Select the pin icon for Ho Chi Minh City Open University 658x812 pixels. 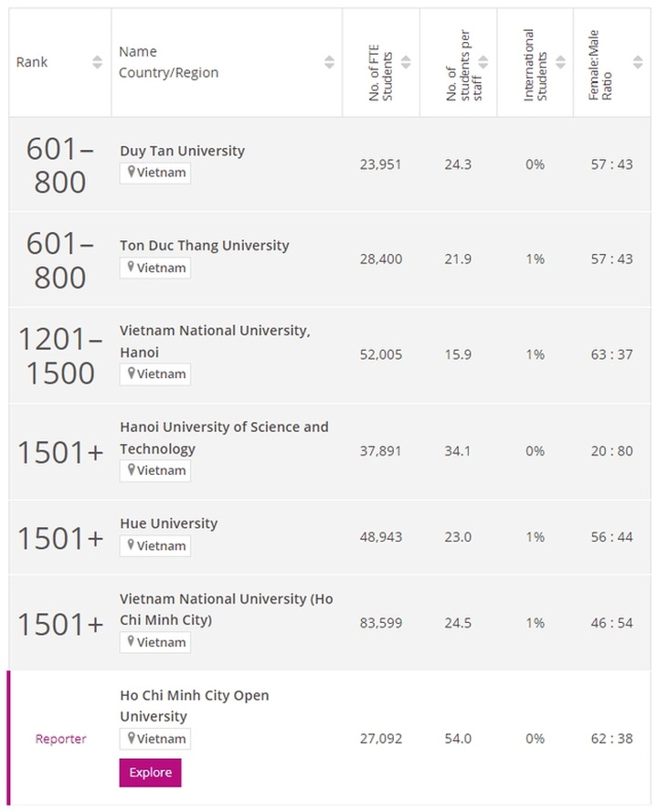133,738
